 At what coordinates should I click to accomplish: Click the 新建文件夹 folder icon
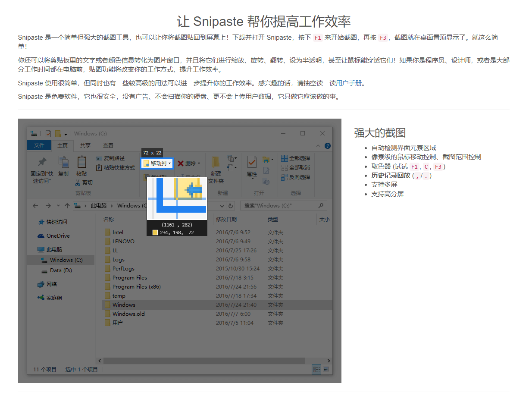[216, 163]
